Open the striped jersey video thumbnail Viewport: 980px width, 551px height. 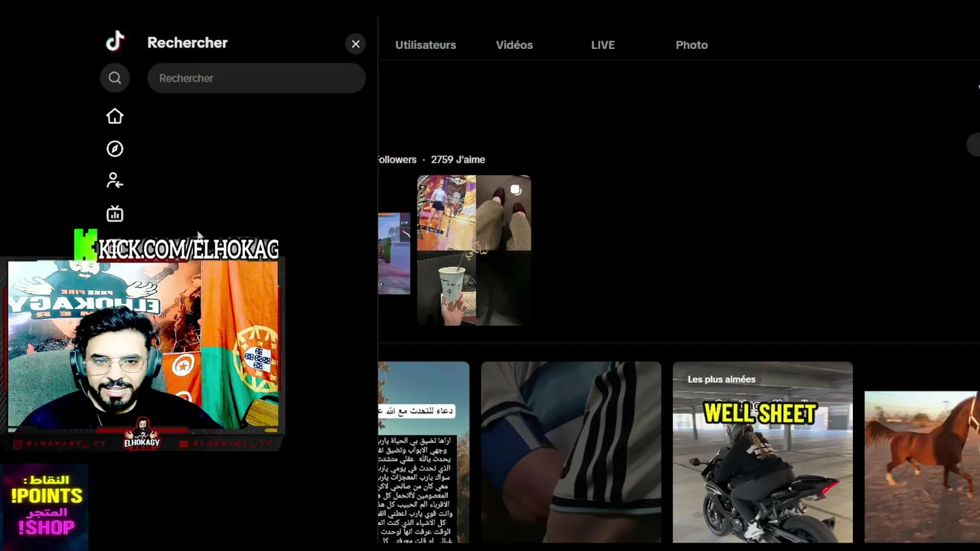571,452
